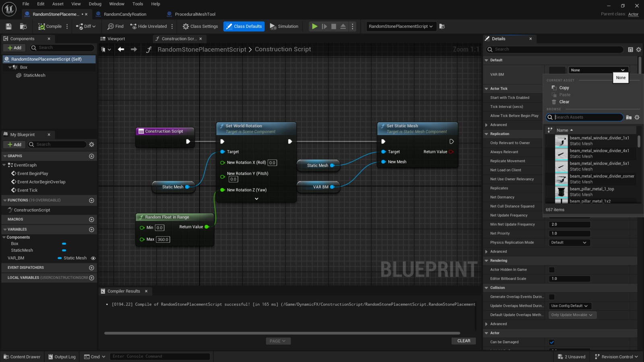Collapse the Replication section
This screenshot has width=644, height=362.
click(x=486, y=134)
